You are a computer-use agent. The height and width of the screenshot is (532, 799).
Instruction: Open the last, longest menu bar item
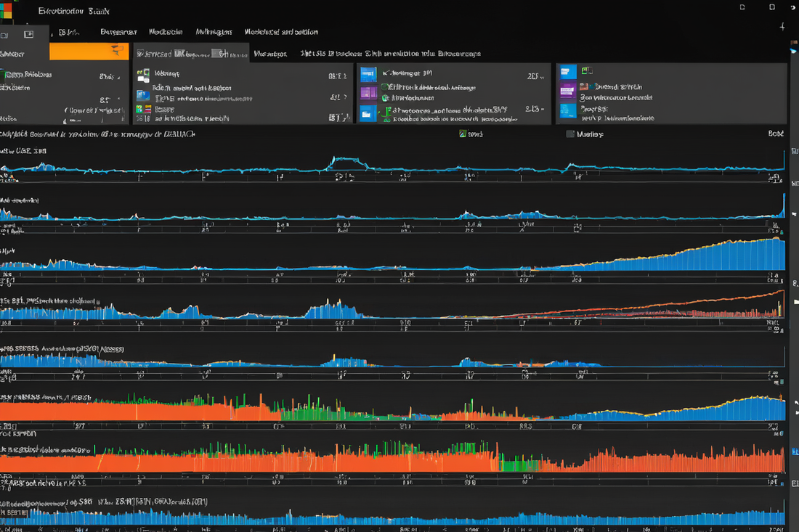(x=281, y=31)
